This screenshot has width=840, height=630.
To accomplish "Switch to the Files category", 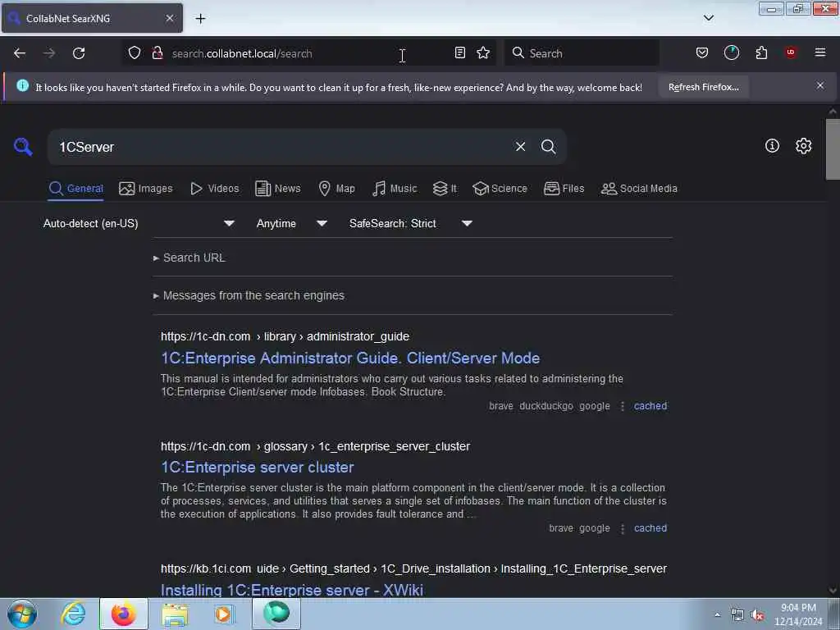I will pyautogui.click(x=564, y=189).
